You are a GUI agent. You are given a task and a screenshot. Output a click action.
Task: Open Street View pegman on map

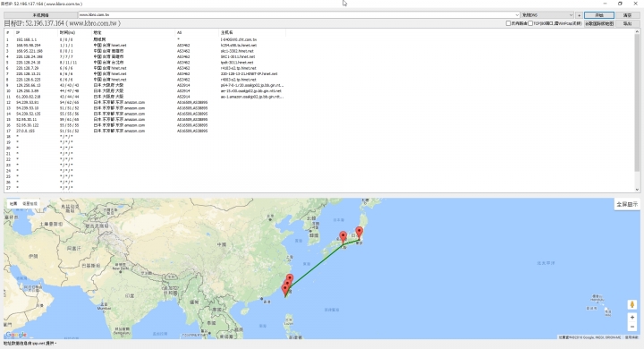click(x=632, y=304)
